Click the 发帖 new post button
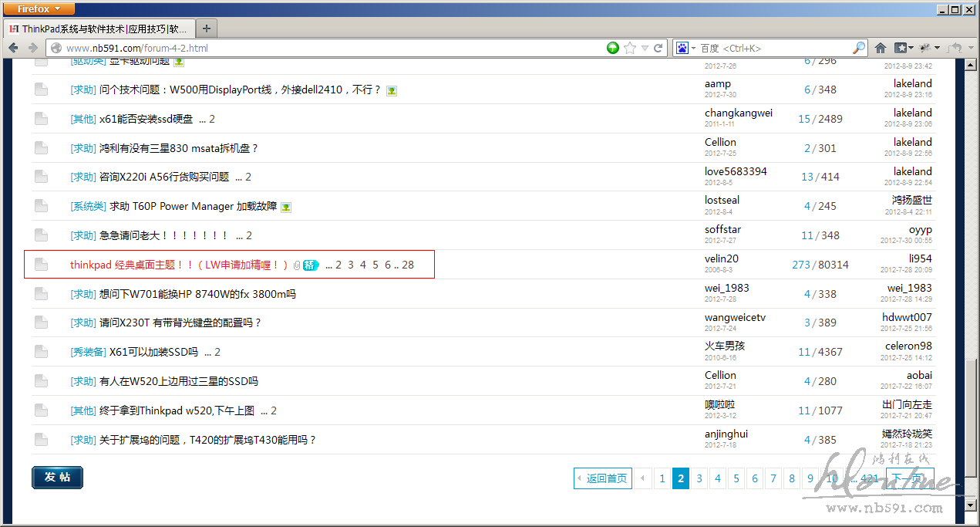The image size is (980, 527). (x=57, y=478)
